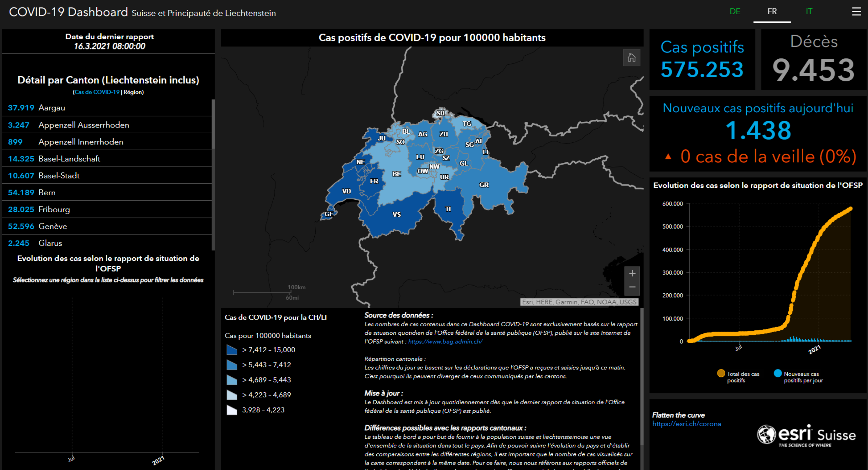868x470 pixels.
Task: Click the BE canton on map
Action: point(397,174)
